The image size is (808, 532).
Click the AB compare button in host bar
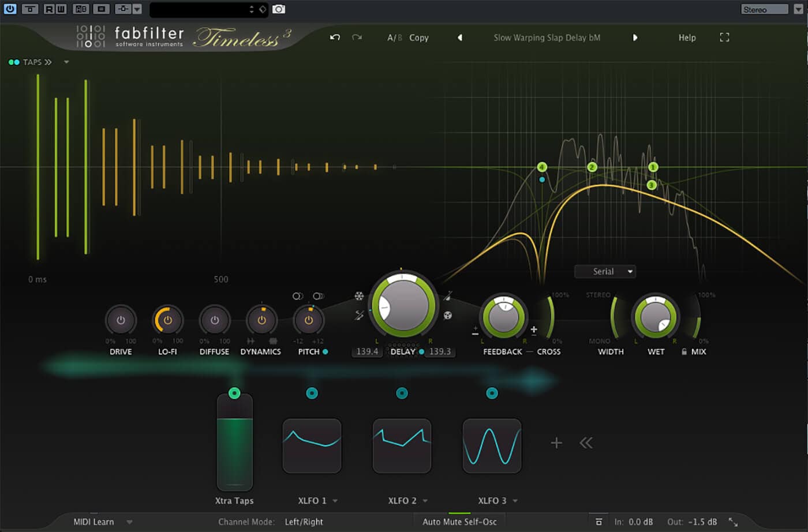(81, 9)
